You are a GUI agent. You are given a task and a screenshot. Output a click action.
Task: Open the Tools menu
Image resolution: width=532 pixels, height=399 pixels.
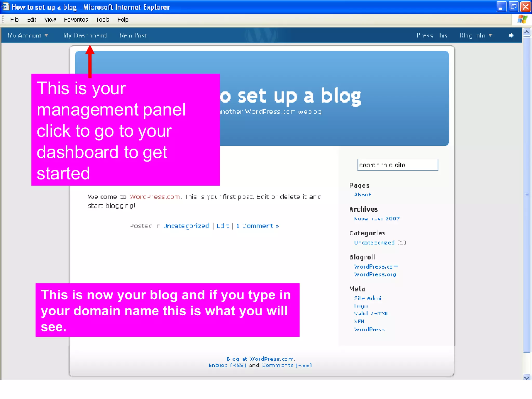click(x=103, y=20)
